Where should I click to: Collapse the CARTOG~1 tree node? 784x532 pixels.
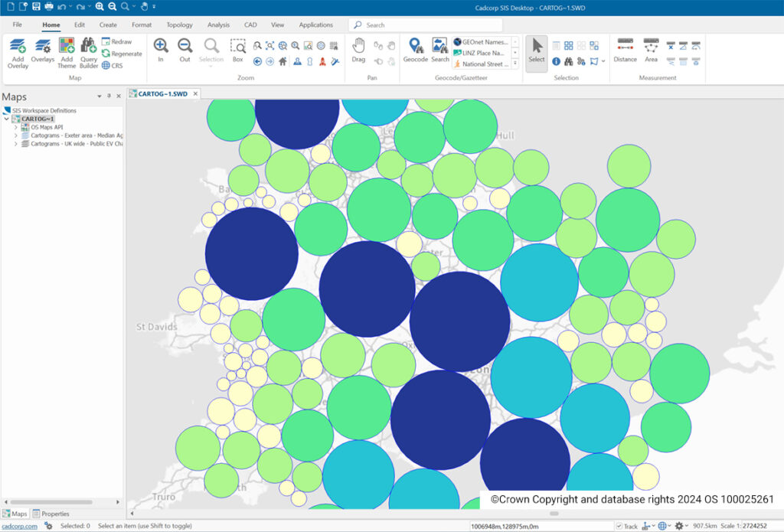click(6, 119)
